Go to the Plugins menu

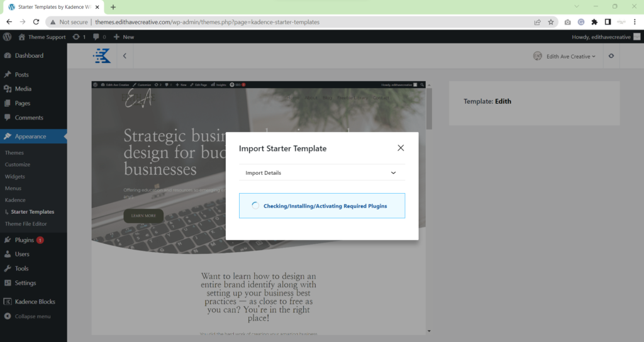24,240
